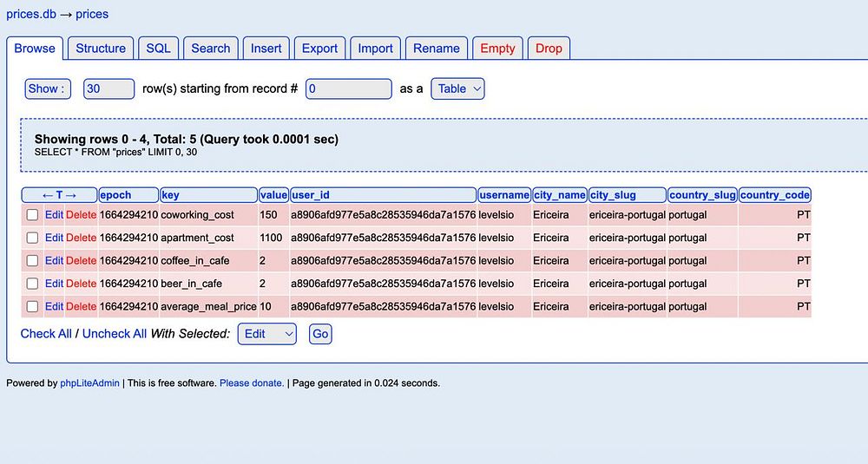Delete the coworking_cost row

click(82, 214)
